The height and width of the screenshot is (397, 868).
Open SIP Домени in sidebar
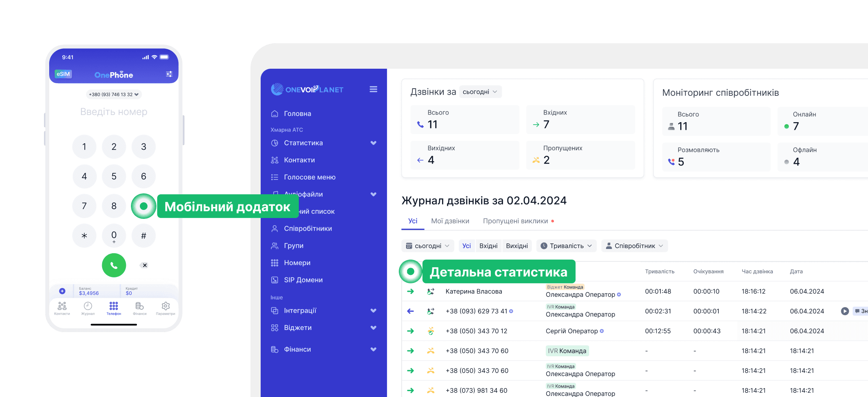point(303,280)
